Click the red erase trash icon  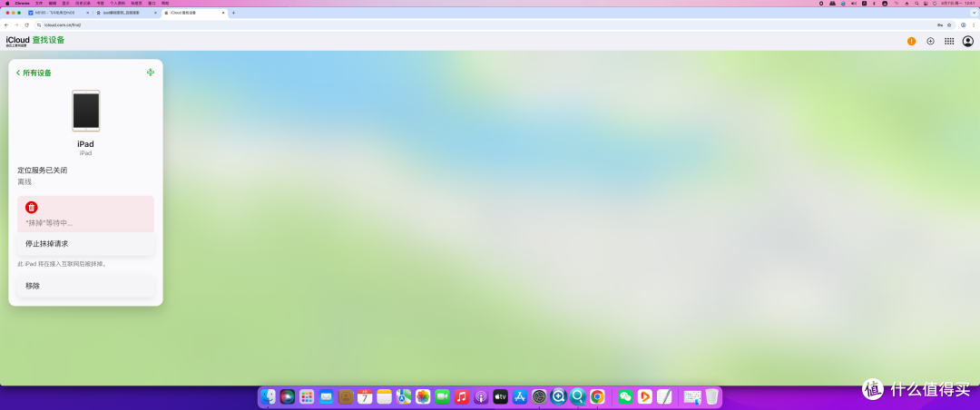pos(31,208)
